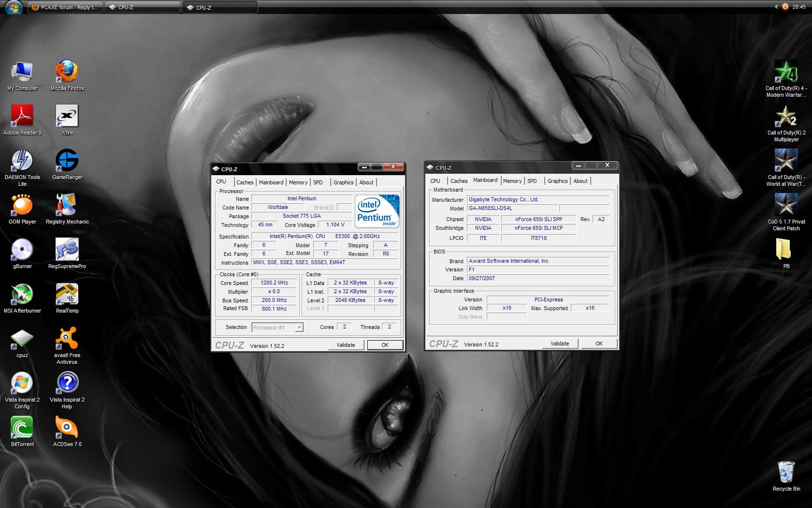812x508 pixels.
Task: Click BIOS Date 09/27/2007 field
Action: click(538, 278)
